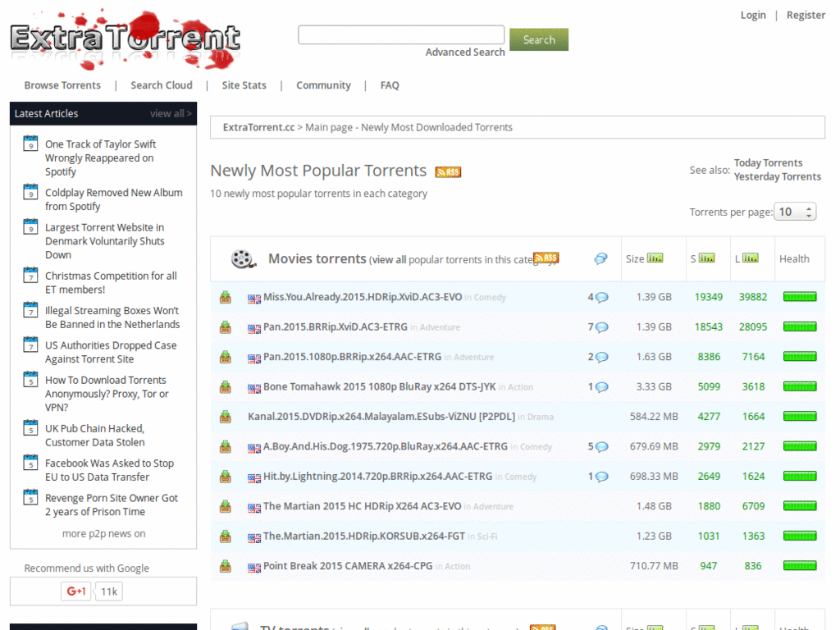
Task: Open the Community menu item
Action: 323,84
